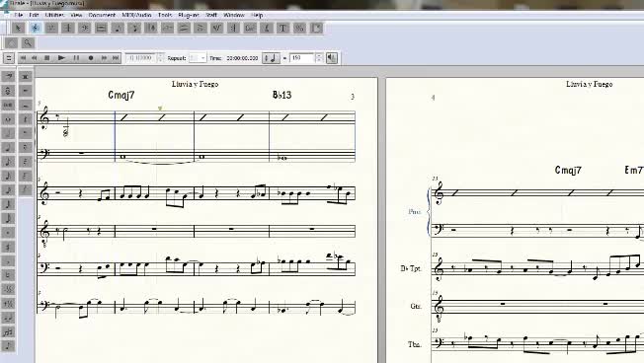Select the Page Layout tool
Image resolution: width=644 pixels, height=363 pixels.
pos(316,28)
